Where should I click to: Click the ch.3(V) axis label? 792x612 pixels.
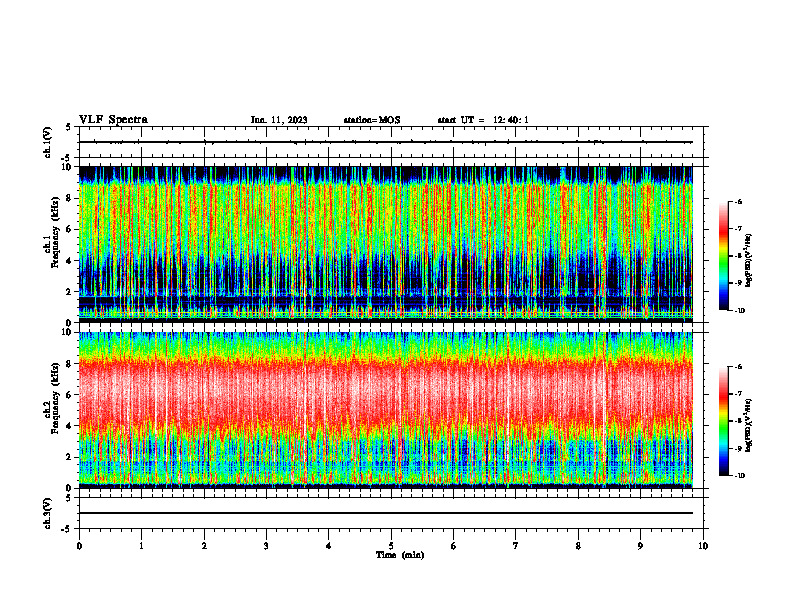click(48, 513)
